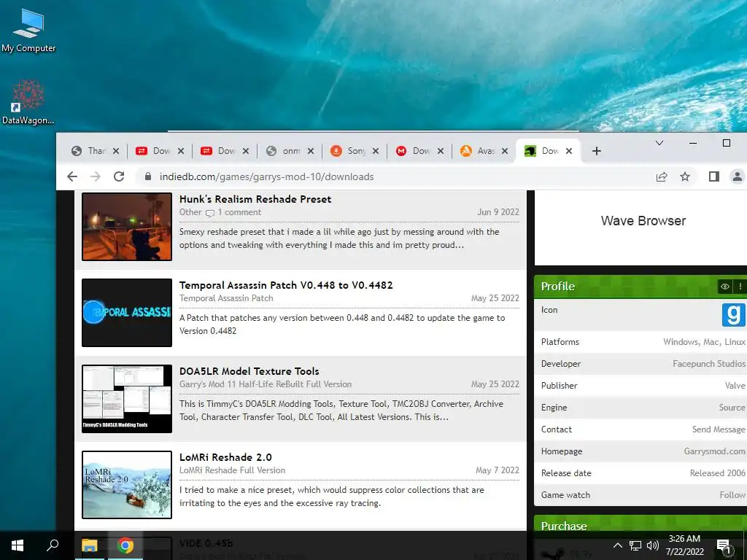Click Follow for game watch
Viewport: 747px width, 560px height.
pos(732,495)
